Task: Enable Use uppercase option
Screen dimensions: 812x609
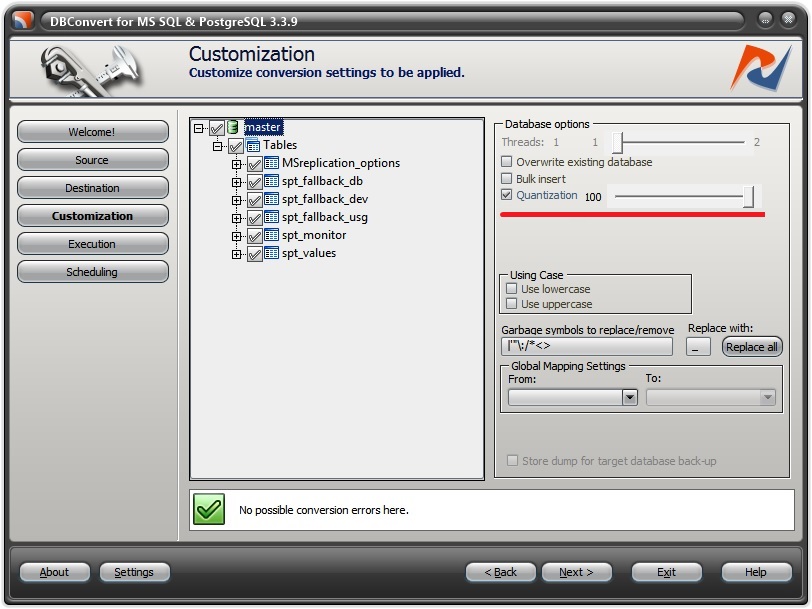Action: [512, 303]
